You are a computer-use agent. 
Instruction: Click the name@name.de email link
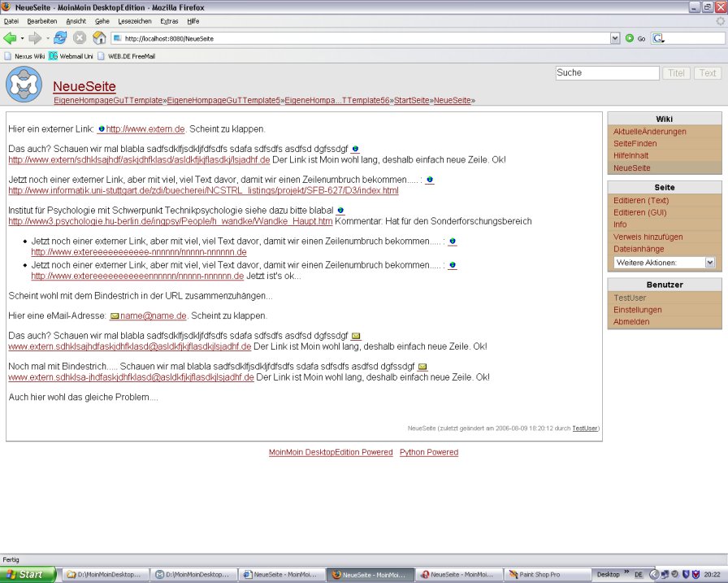tap(153, 315)
